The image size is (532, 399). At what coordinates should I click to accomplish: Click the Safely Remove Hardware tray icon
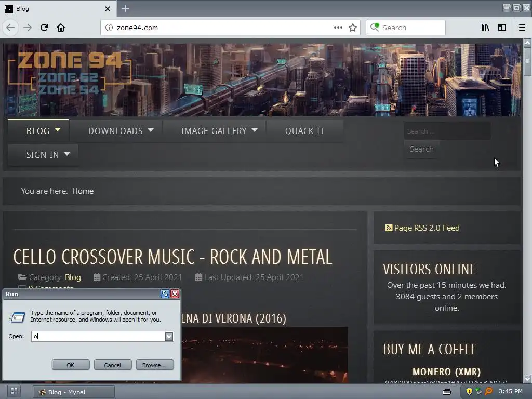[x=478, y=391]
